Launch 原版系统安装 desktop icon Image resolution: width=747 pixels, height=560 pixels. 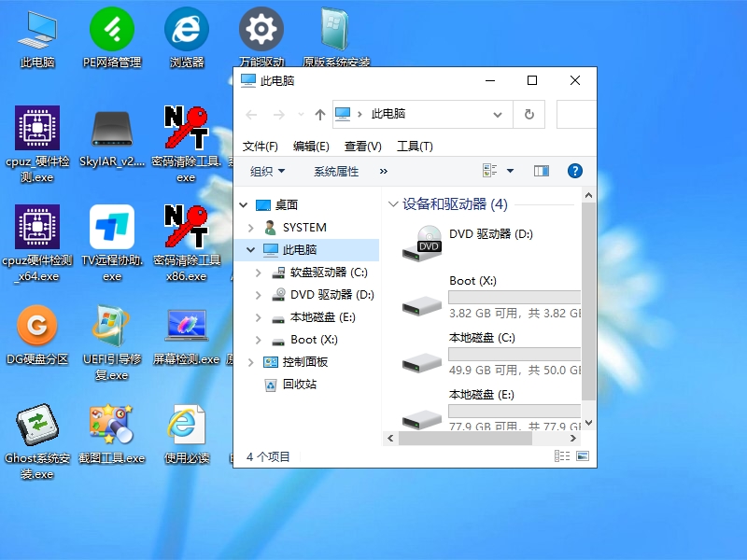(x=336, y=37)
